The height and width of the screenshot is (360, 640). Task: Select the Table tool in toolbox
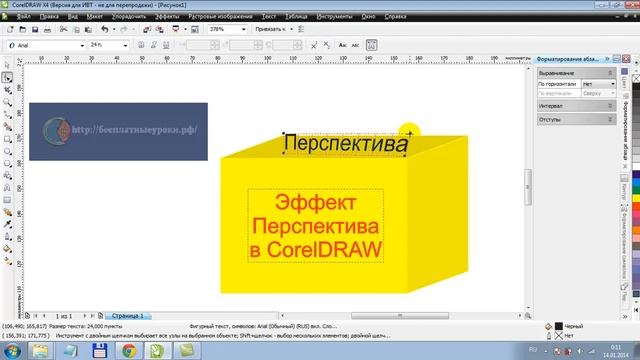tap(7, 200)
